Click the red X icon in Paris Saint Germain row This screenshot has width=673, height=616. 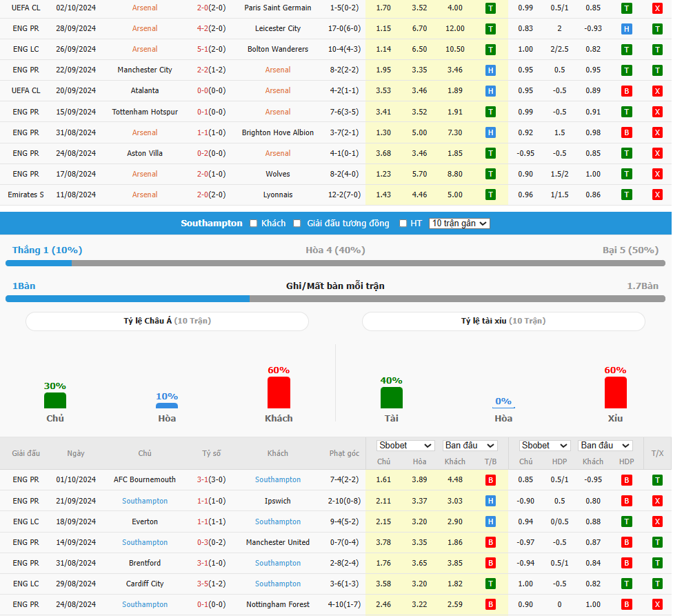pyautogui.click(x=657, y=8)
